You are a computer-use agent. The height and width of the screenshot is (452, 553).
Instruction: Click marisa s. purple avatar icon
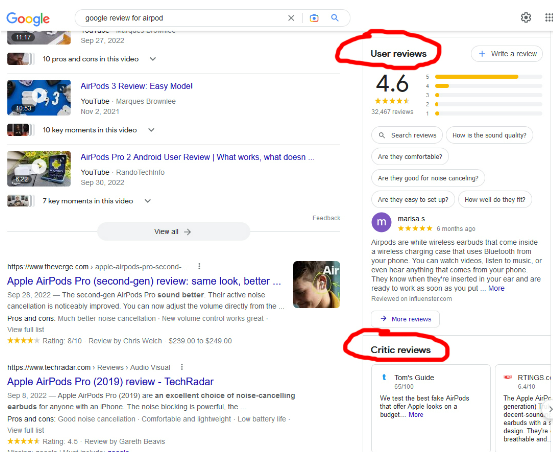381,222
